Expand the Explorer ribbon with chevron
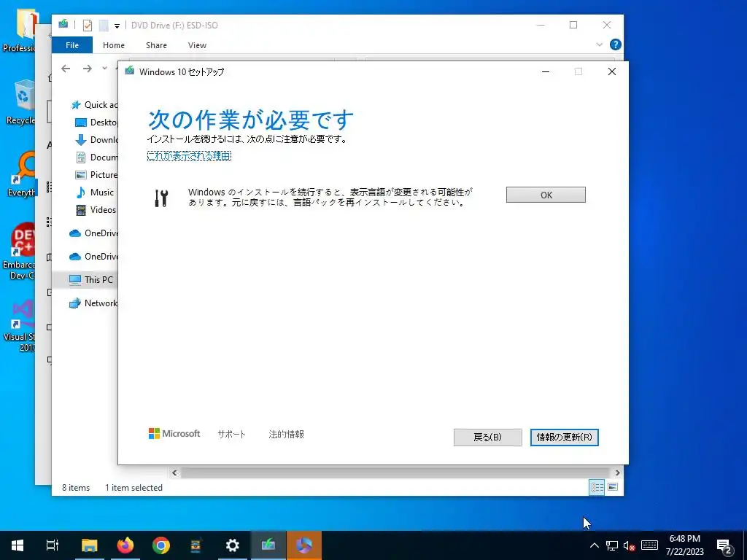The image size is (747, 560). click(x=599, y=44)
